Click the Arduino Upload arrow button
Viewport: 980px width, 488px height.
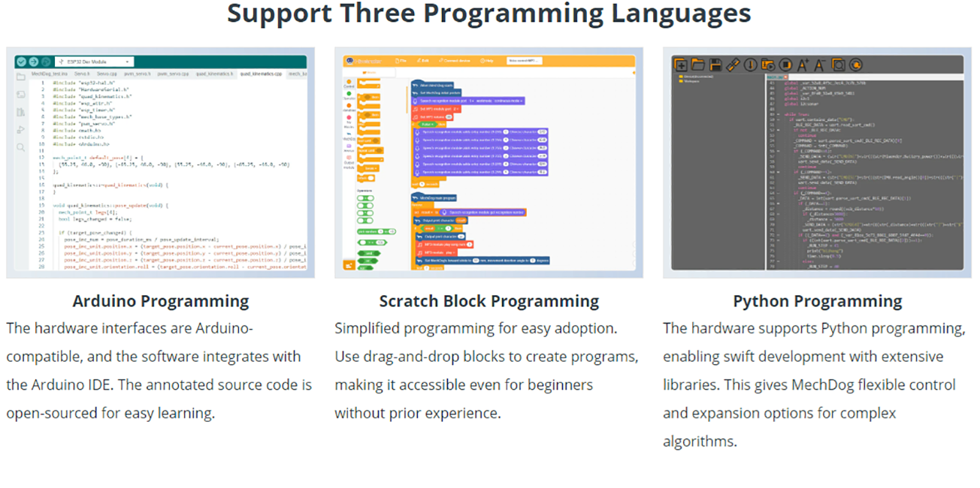pos(33,62)
